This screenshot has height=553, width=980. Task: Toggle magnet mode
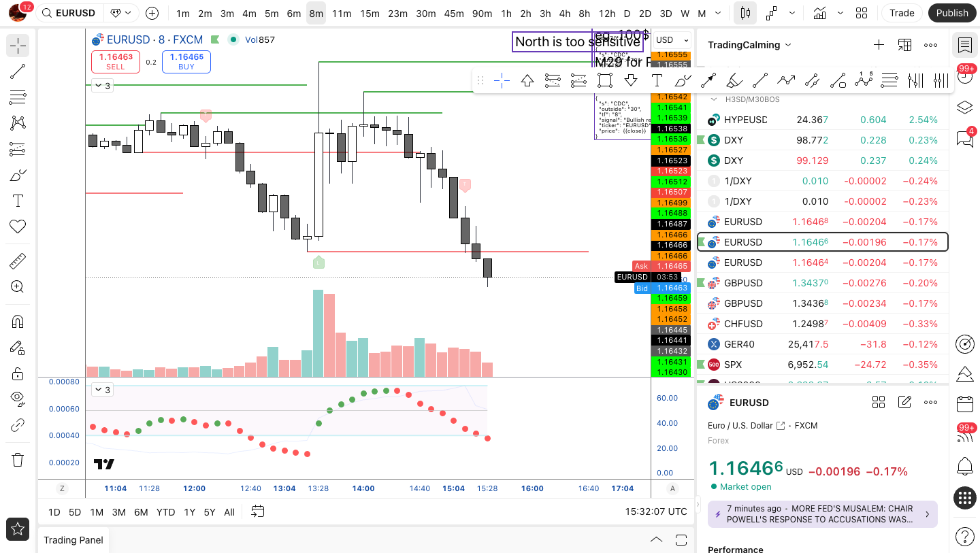18,322
